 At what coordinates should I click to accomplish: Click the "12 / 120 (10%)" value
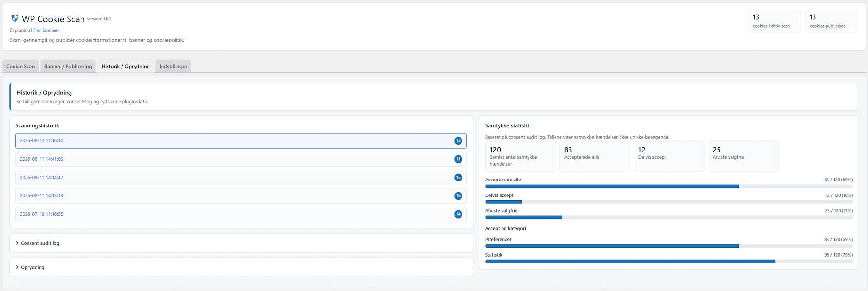point(839,195)
